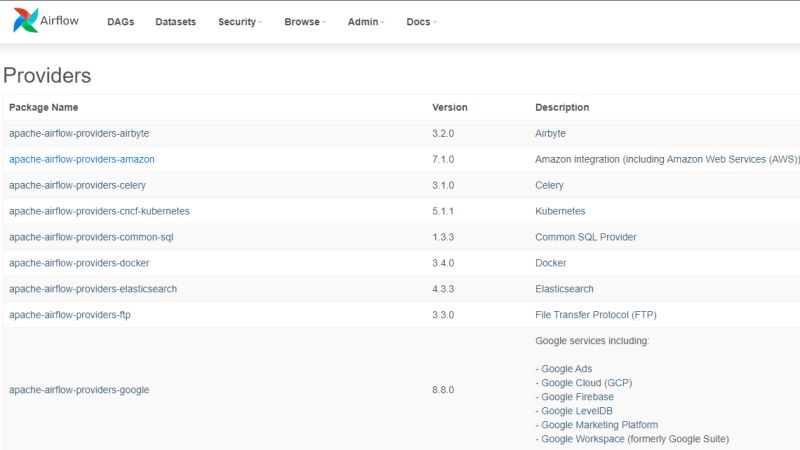Image resolution: width=800 pixels, height=450 pixels.
Task: Select version 3.2.0 in airbyte row
Action: tap(443, 133)
